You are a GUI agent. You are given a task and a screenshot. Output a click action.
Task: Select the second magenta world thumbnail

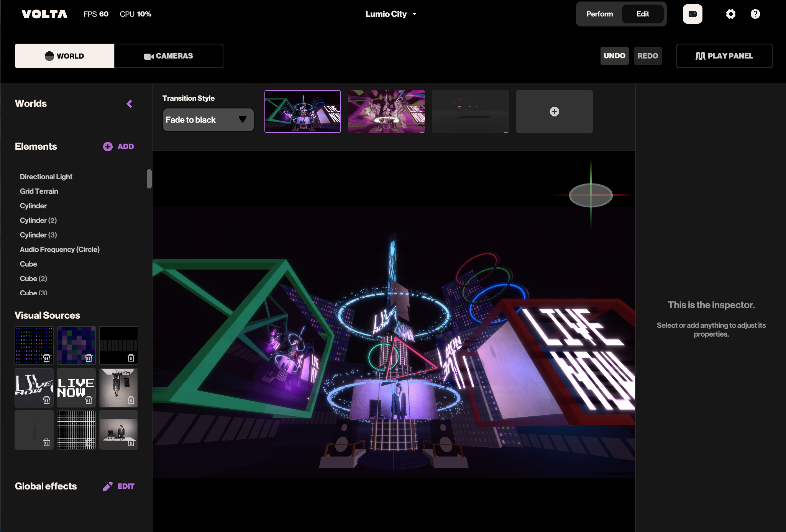[386, 111]
